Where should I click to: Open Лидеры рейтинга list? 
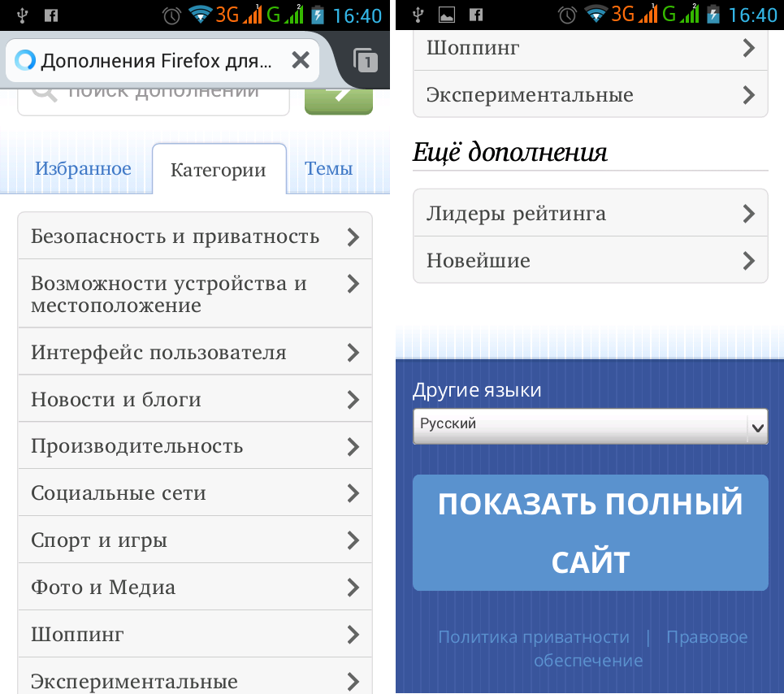coord(591,213)
